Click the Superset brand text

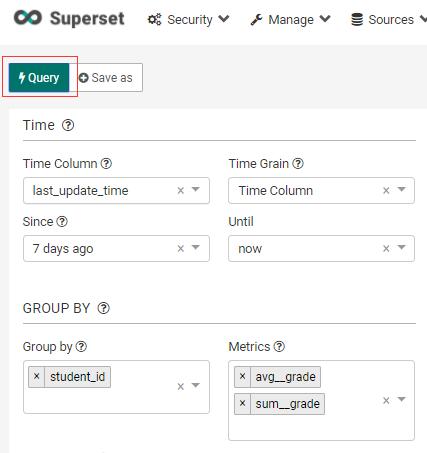[x=87, y=18]
